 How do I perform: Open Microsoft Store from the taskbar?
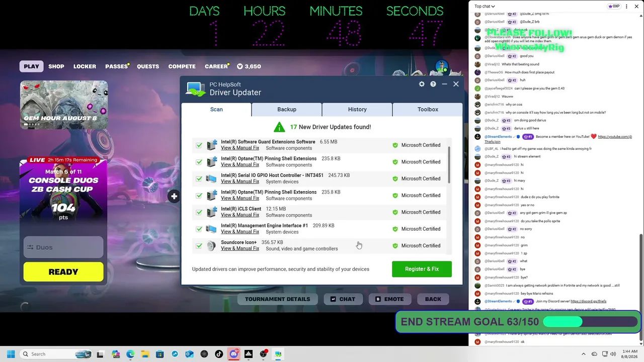point(159,354)
